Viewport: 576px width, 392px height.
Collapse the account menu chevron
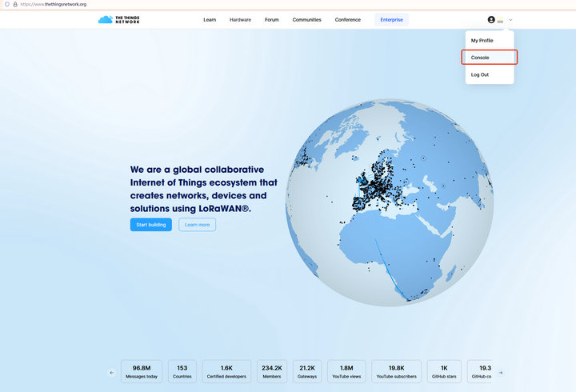point(510,19)
